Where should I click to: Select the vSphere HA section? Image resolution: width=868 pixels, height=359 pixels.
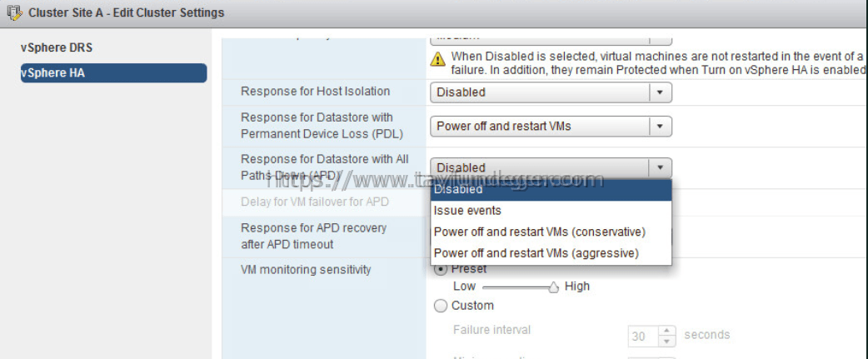(x=113, y=72)
